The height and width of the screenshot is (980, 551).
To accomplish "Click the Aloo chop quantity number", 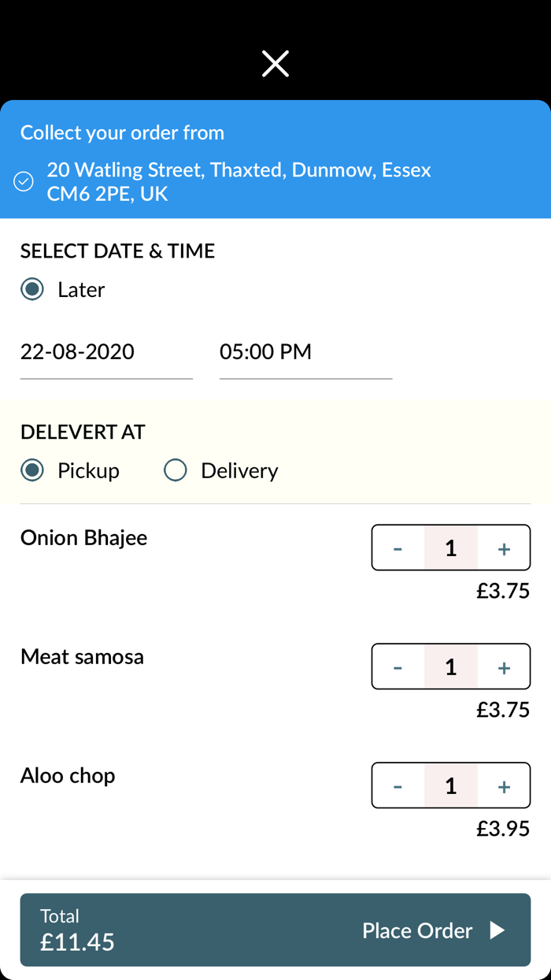I will [450, 786].
